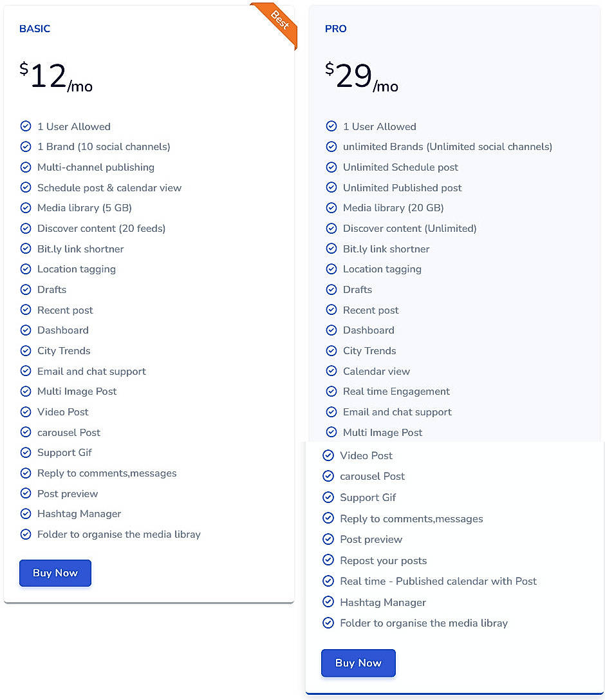Select the PRO plan heading

click(336, 29)
